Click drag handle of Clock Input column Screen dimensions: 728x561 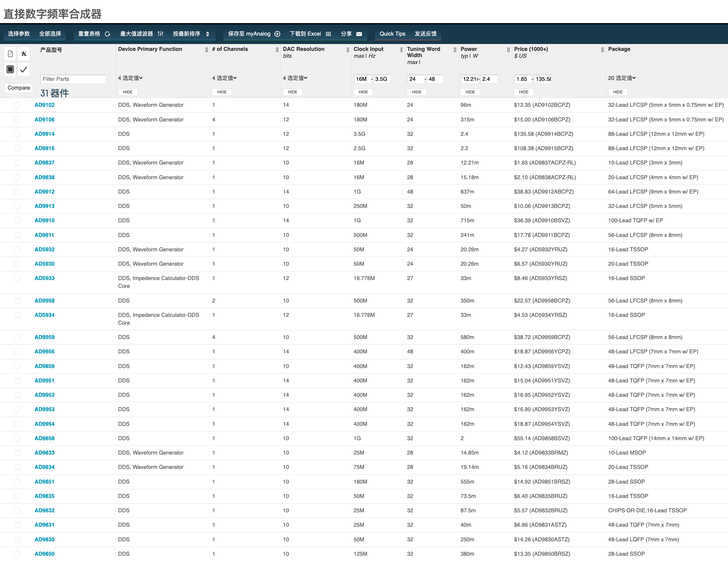pyautogui.click(x=401, y=50)
